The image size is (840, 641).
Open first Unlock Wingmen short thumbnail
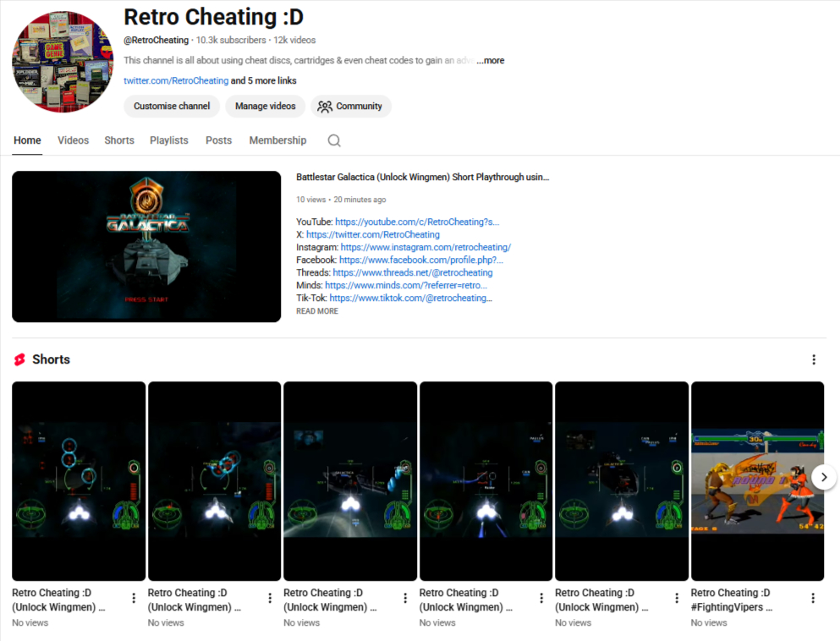[79, 481]
